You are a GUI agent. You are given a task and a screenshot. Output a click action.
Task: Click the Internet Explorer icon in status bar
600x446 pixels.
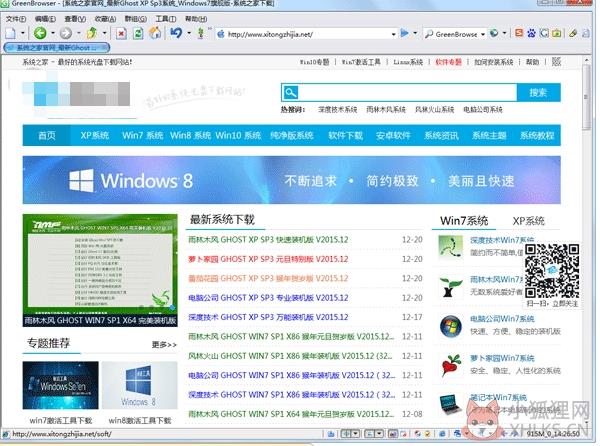pos(442,433)
